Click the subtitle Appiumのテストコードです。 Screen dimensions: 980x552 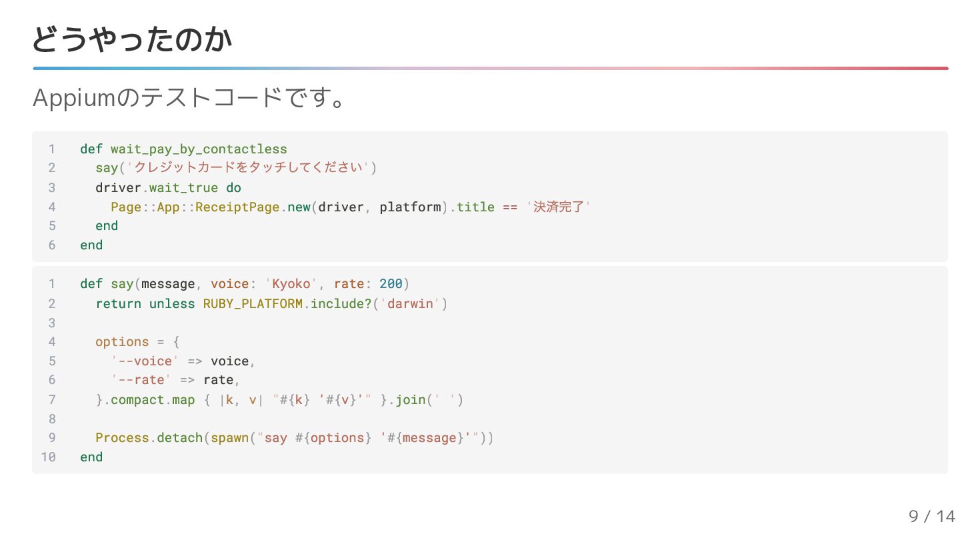click(x=189, y=98)
